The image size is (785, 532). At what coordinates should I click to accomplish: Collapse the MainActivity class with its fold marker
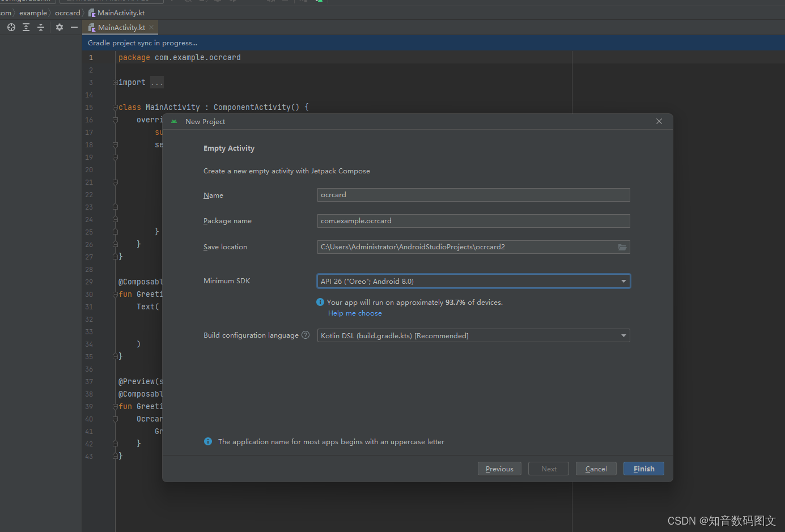(x=115, y=107)
